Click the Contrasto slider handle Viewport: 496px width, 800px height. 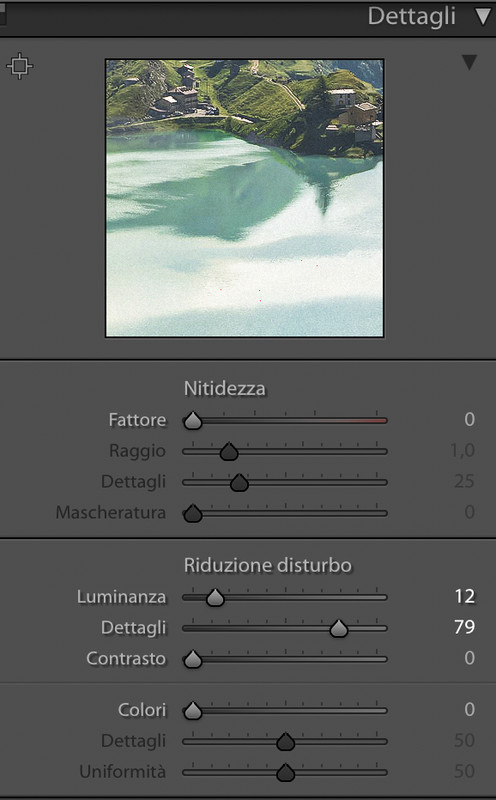coord(193,659)
